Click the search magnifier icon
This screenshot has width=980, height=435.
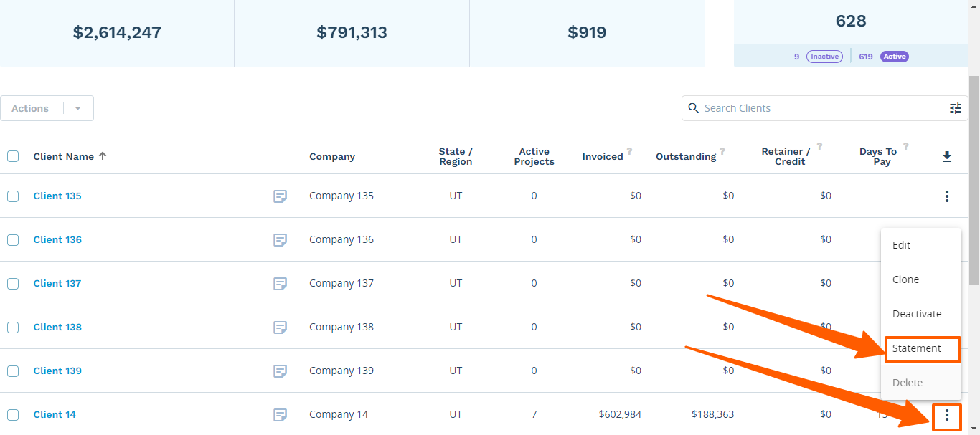[693, 108]
